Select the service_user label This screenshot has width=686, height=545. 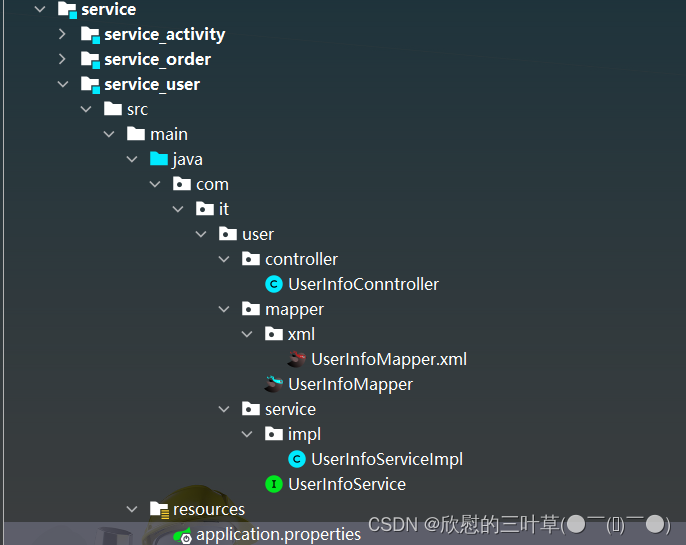click(152, 84)
